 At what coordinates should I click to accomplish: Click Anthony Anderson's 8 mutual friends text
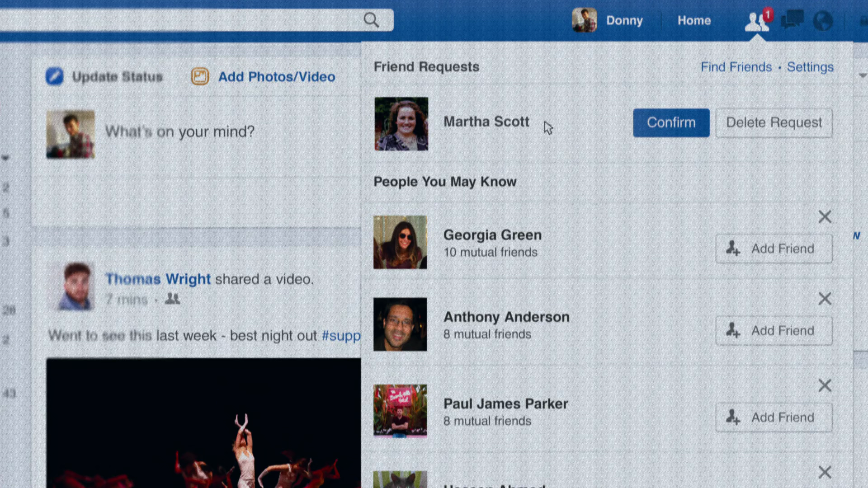tap(487, 334)
